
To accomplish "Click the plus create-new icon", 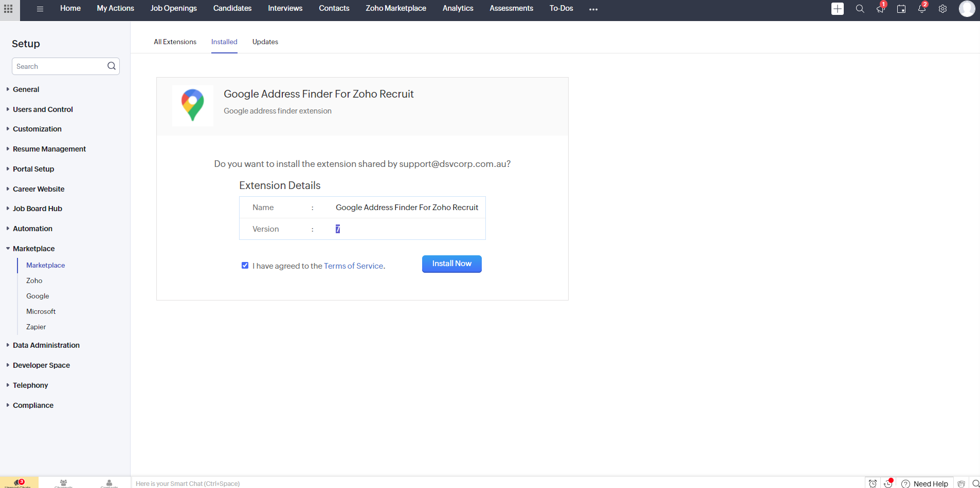I will [838, 9].
